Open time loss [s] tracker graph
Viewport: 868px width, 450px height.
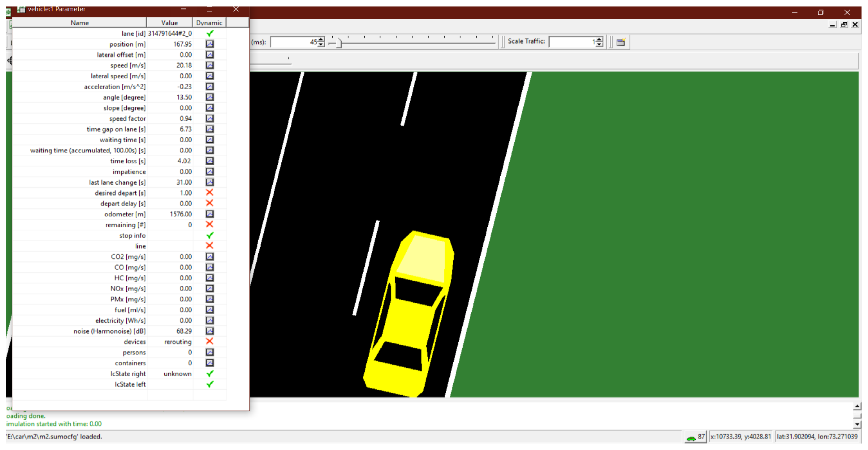point(210,161)
